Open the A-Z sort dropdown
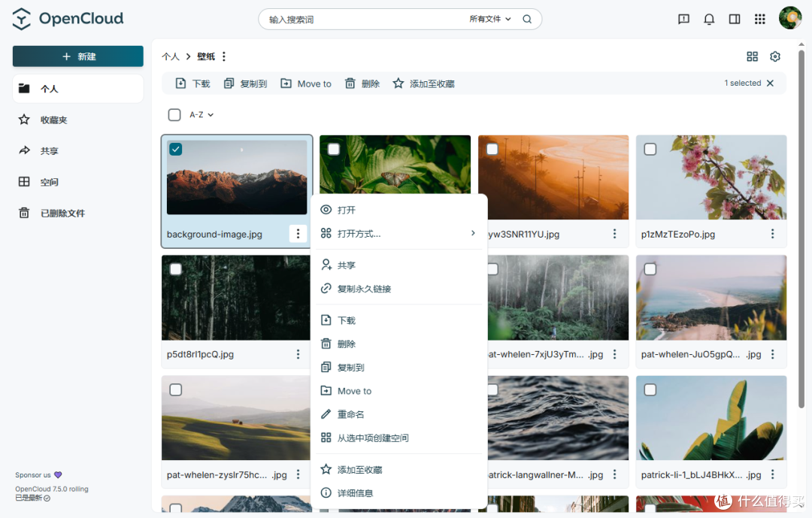The image size is (812, 518). [201, 114]
